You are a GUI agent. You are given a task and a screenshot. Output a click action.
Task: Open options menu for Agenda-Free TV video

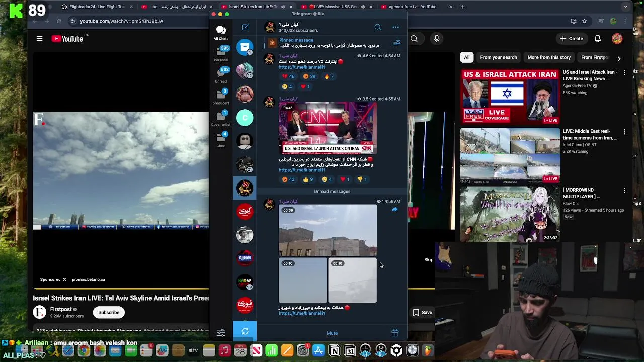coord(624,73)
